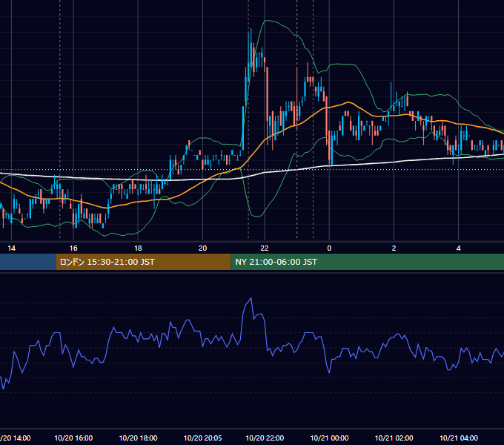Screen dimensions: 504x445
Task: Click the 10/20 20:05 date label
Action: pyautogui.click(x=203, y=438)
